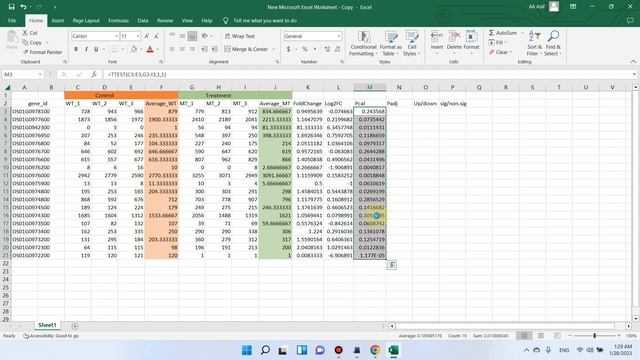Apply the red font color
The height and width of the screenshot is (360, 640).
point(150,49)
